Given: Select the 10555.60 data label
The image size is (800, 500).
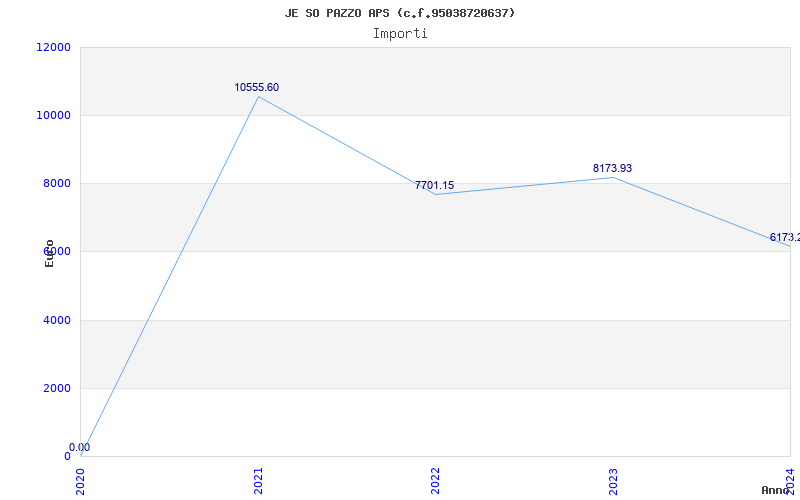Looking at the screenshot, I should 257,88.
